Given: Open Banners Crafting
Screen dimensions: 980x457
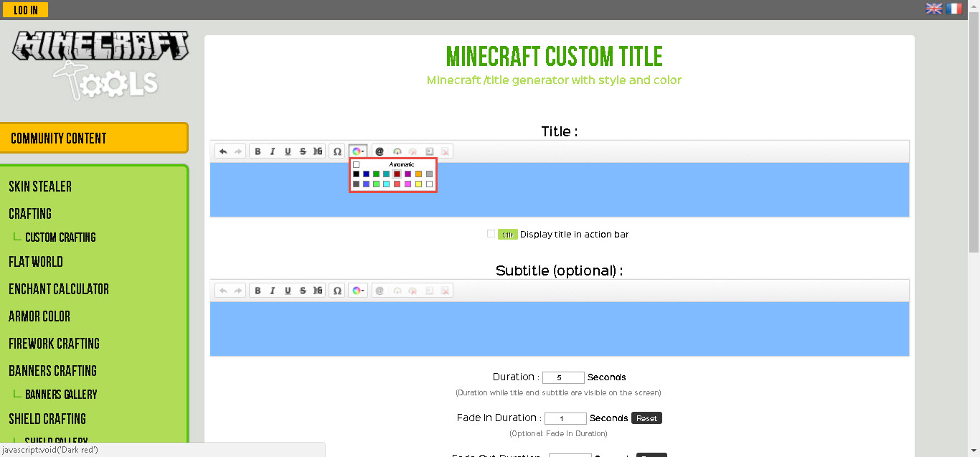Looking at the screenshot, I should [52, 371].
